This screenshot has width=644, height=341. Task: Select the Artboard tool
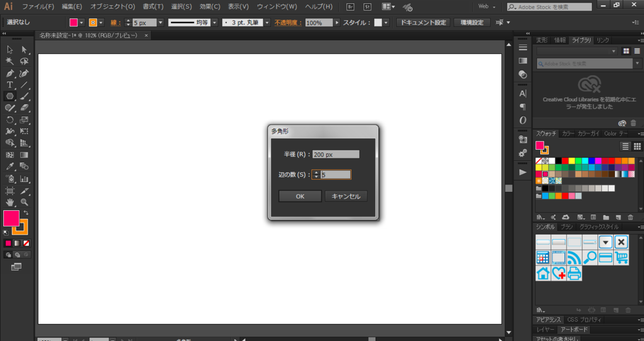point(9,191)
